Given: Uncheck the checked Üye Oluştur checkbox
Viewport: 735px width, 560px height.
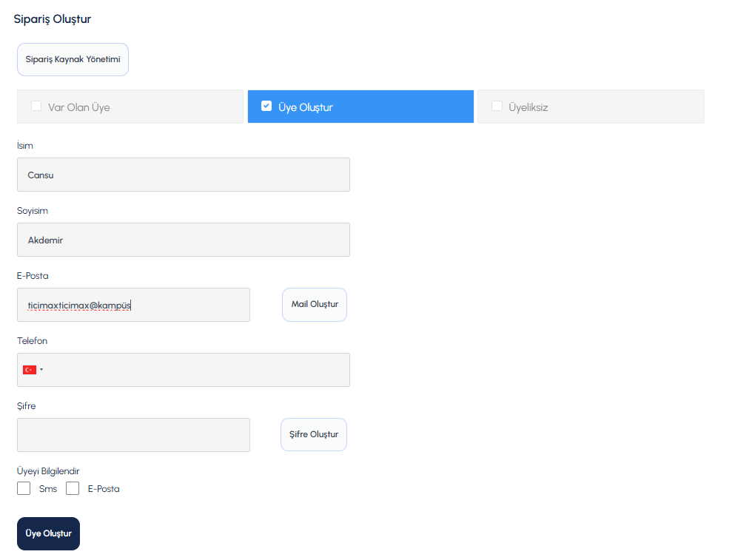Looking at the screenshot, I should point(266,106).
